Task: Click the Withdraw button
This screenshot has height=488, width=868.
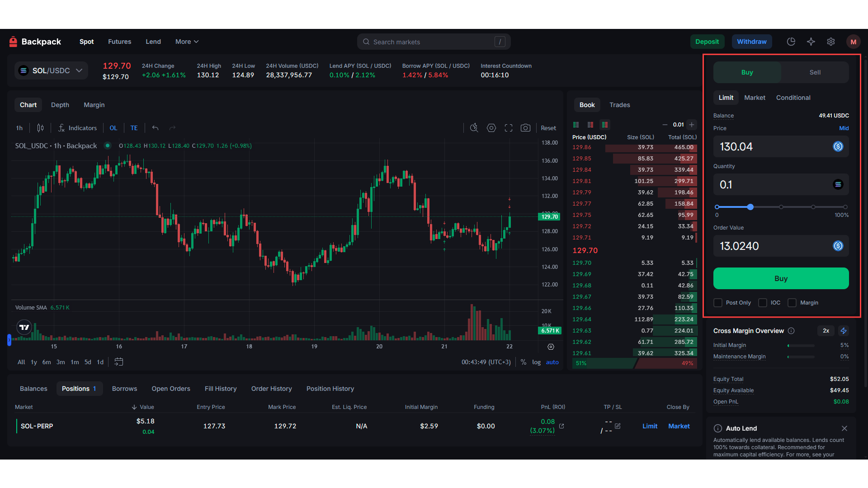Action: [752, 42]
